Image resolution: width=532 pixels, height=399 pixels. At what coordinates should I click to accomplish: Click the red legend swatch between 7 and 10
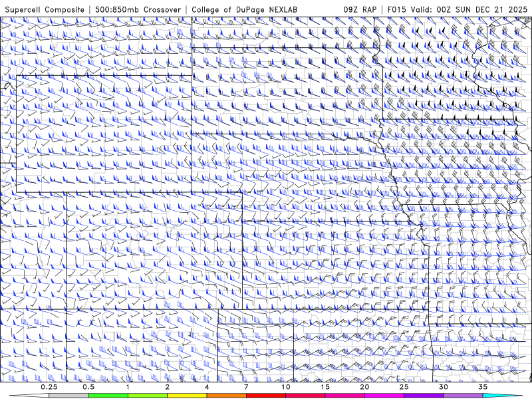tap(265, 396)
